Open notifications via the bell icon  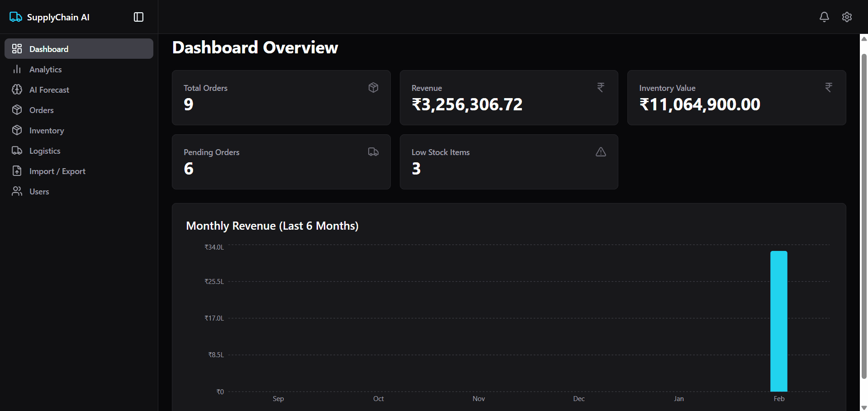click(824, 17)
